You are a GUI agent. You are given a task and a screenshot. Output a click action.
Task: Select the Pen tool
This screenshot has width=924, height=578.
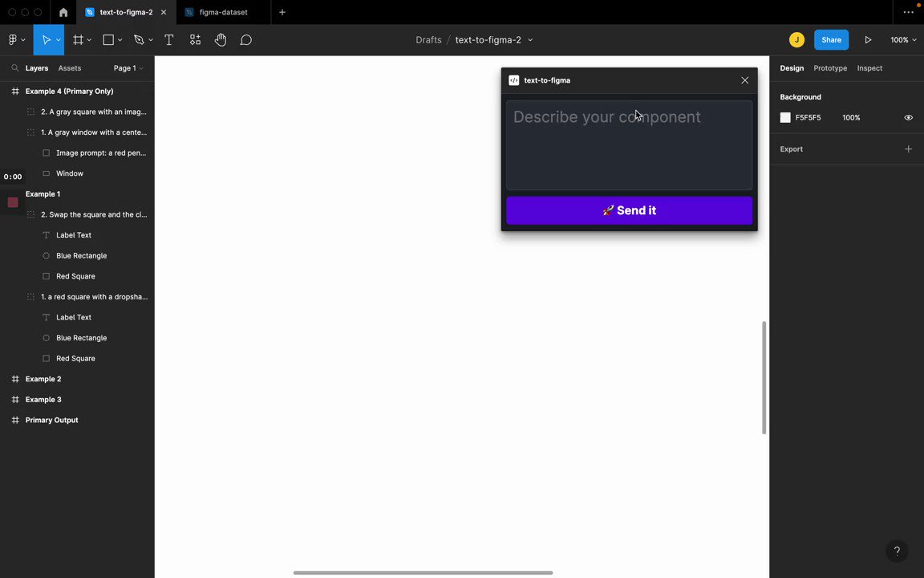click(x=139, y=39)
